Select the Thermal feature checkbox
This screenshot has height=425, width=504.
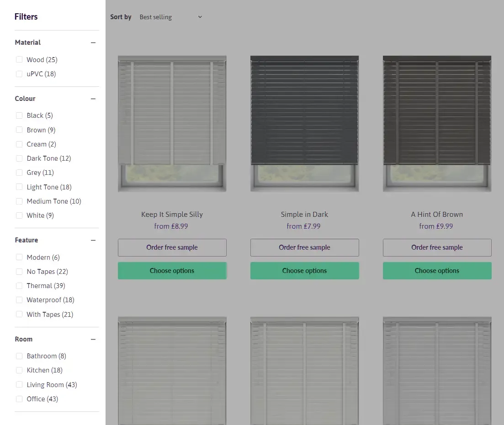19,286
